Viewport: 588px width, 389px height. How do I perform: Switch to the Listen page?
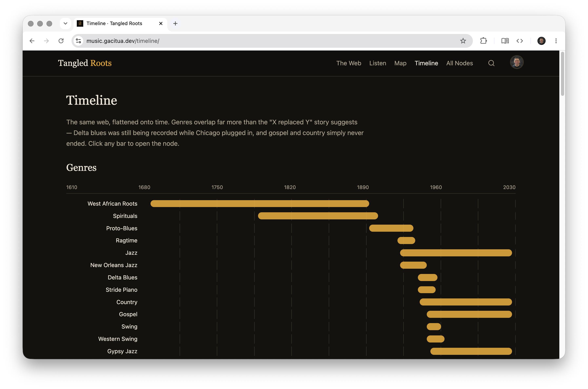[377, 63]
